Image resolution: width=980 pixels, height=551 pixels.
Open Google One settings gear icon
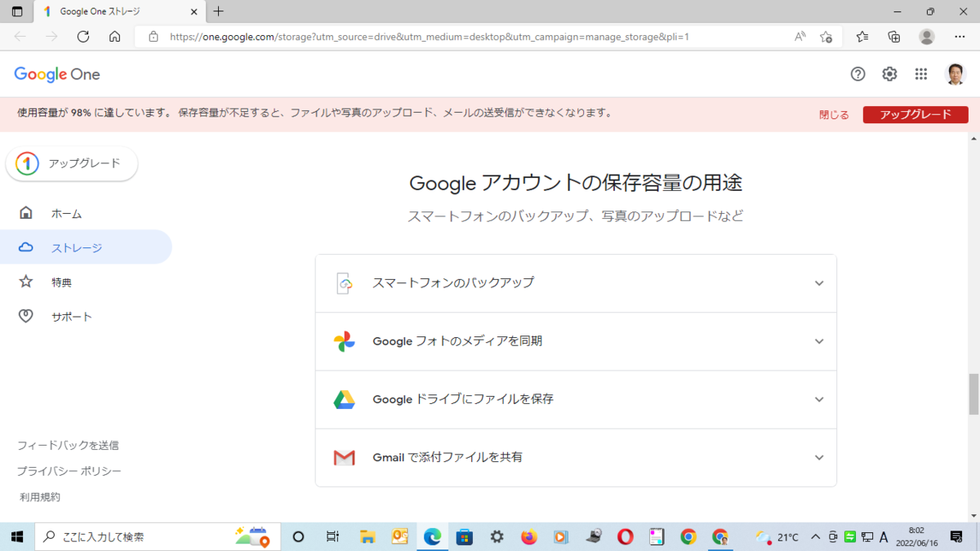pos(889,74)
